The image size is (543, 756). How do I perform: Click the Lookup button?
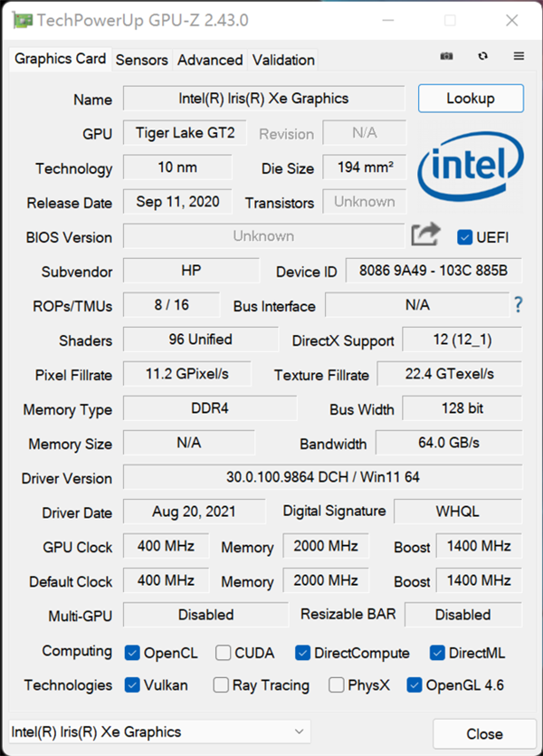pos(471,98)
